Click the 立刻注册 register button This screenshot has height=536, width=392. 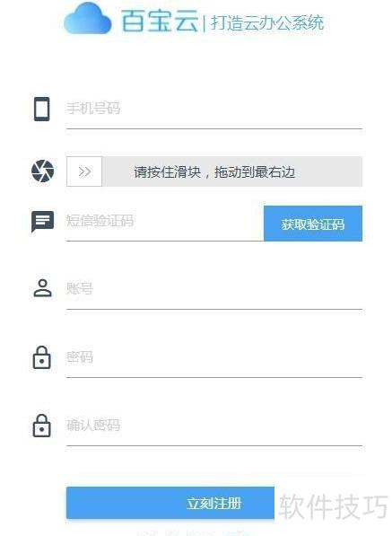click(170, 503)
